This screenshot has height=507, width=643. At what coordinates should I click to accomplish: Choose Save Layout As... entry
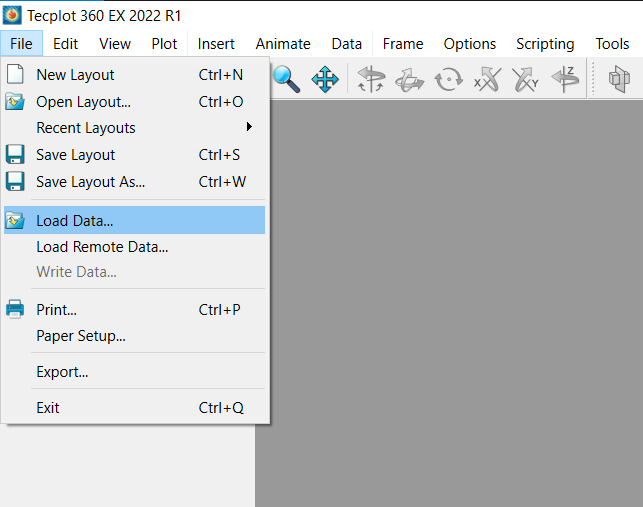[135, 182]
